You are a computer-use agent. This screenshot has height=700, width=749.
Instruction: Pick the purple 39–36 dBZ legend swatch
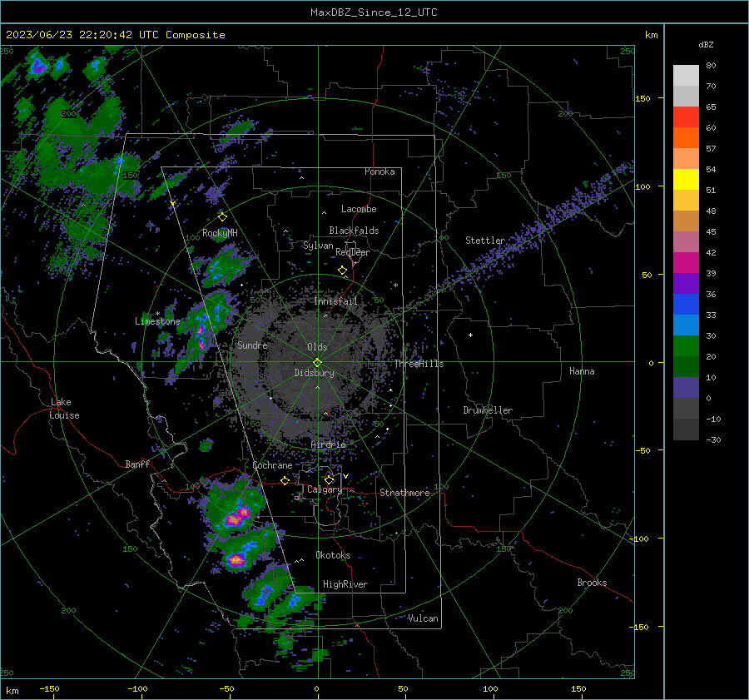[686, 284]
